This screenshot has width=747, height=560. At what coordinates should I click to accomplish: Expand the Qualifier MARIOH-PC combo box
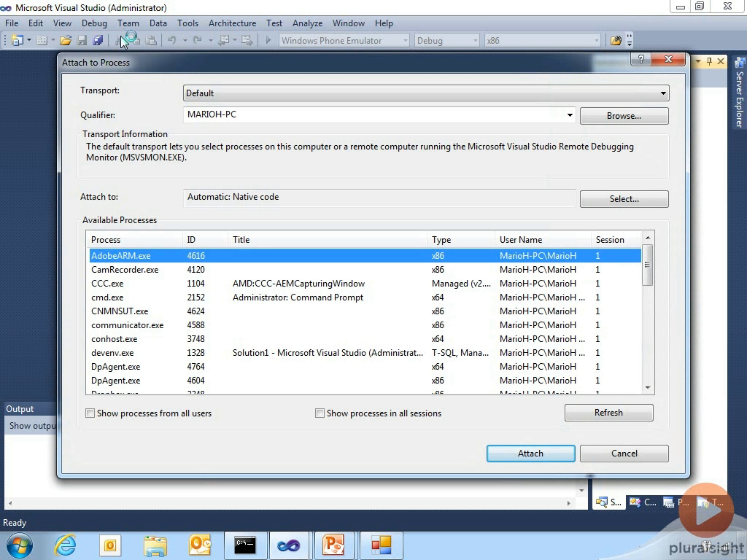point(570,114)
